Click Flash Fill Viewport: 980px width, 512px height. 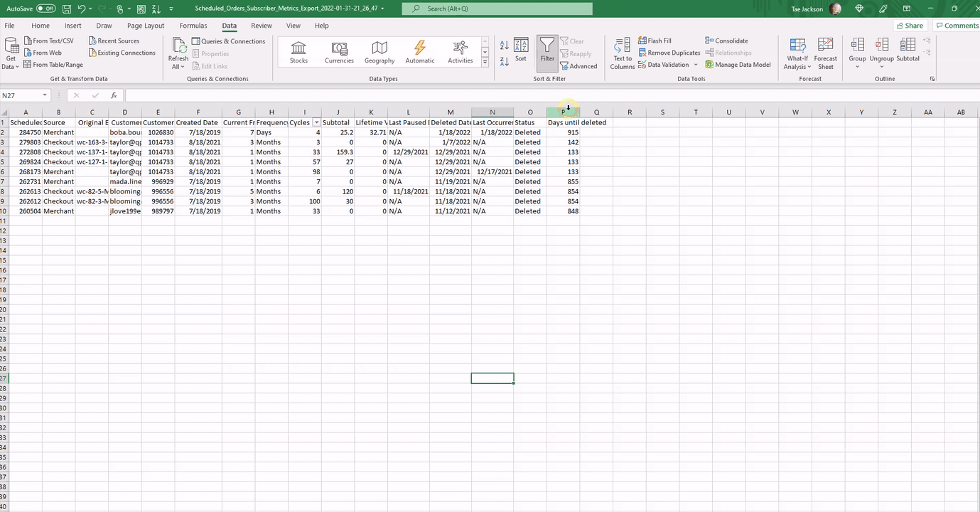[655, 41]
